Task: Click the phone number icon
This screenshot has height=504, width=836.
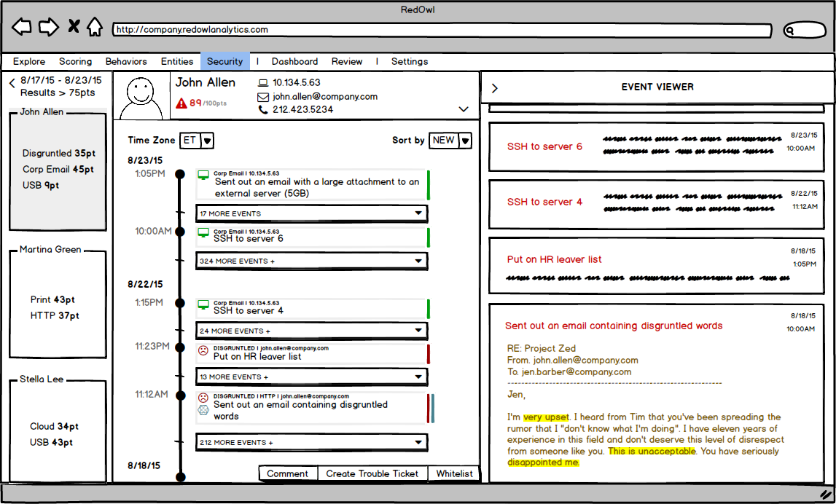Action: click(x=263, y=110)
